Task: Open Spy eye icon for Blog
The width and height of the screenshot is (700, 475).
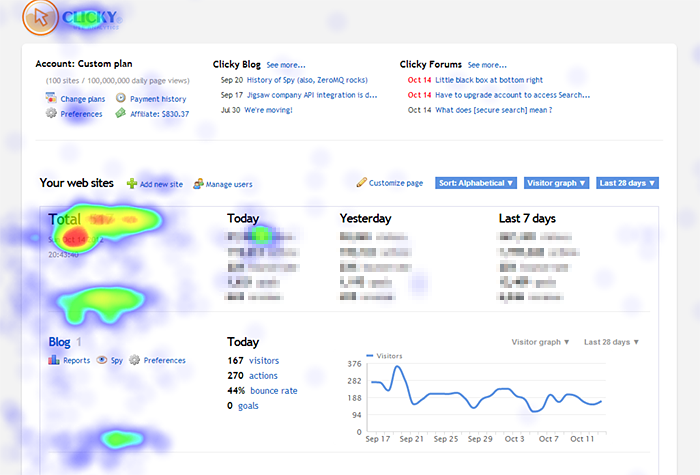Action: [x=101, y=360]
